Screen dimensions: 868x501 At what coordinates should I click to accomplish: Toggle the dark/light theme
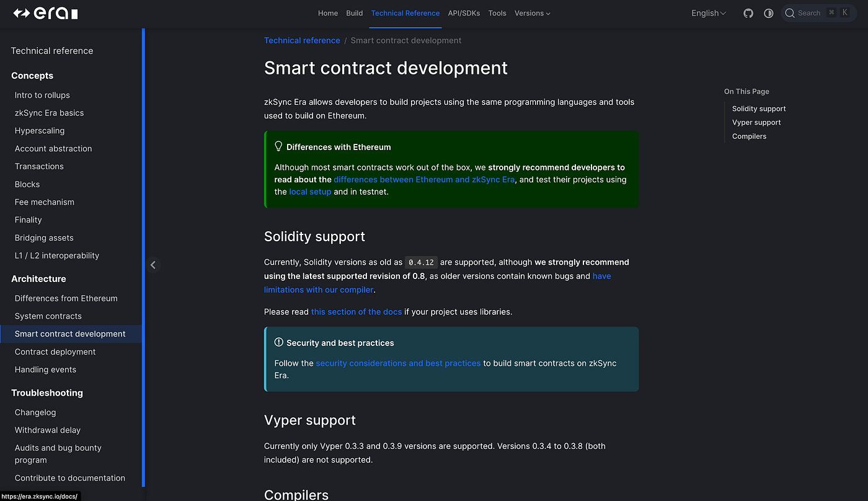[769, 13]
